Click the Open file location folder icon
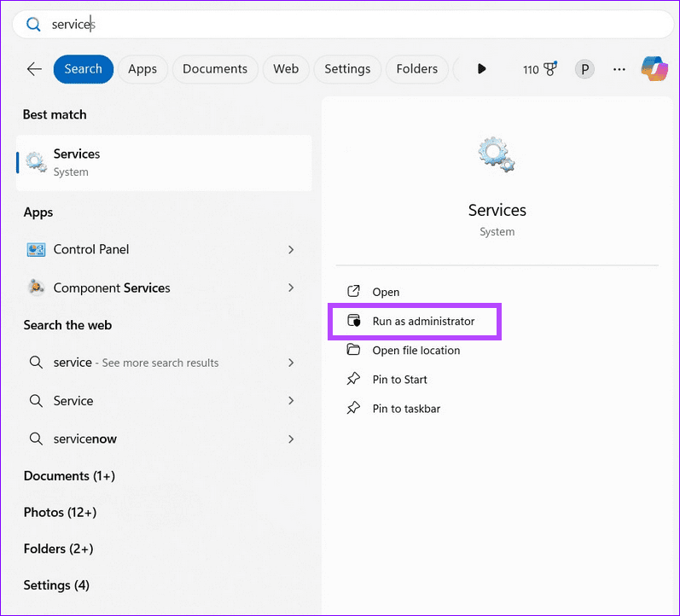The width and height of the screenshot is (680, 616). coord(353,350)
